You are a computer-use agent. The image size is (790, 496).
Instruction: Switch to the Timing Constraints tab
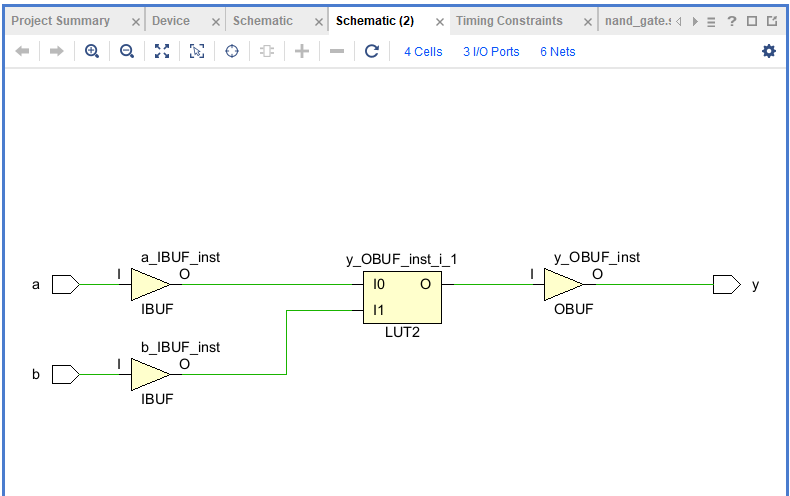point(509,21)
